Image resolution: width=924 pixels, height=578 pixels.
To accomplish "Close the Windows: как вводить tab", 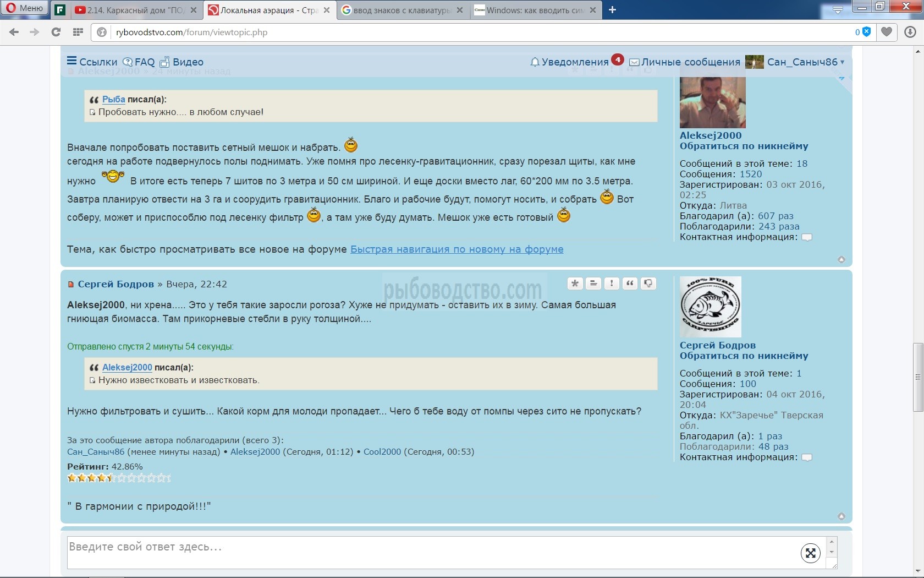I will pos(593,10).
